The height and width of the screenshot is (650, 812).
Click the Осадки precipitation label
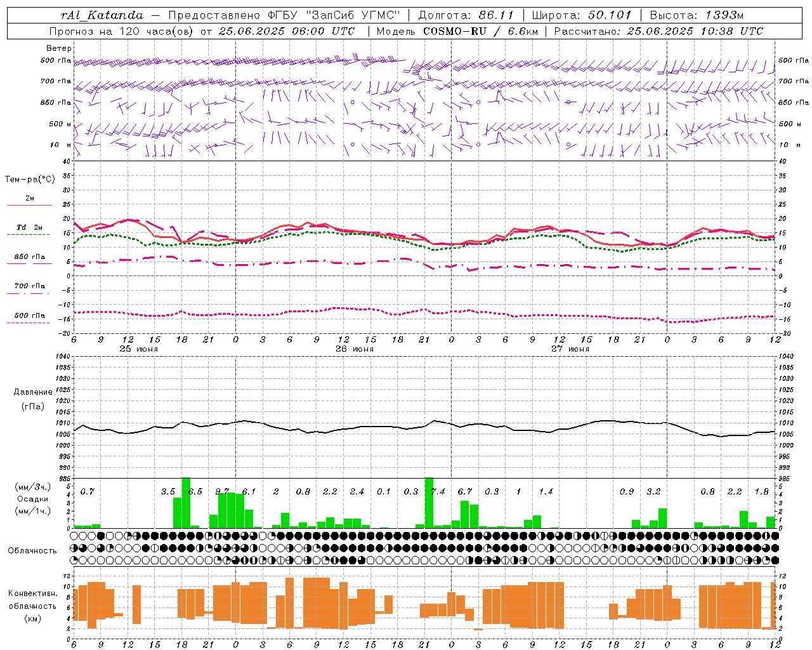click(32, 499)
